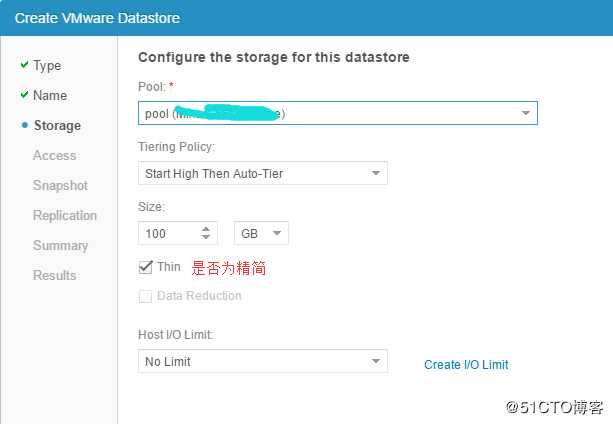The height and width of the screenshot is (424, 613).
Task: Select the Replication wizard step
Action: pyautogui.click(x=65, y=215)
